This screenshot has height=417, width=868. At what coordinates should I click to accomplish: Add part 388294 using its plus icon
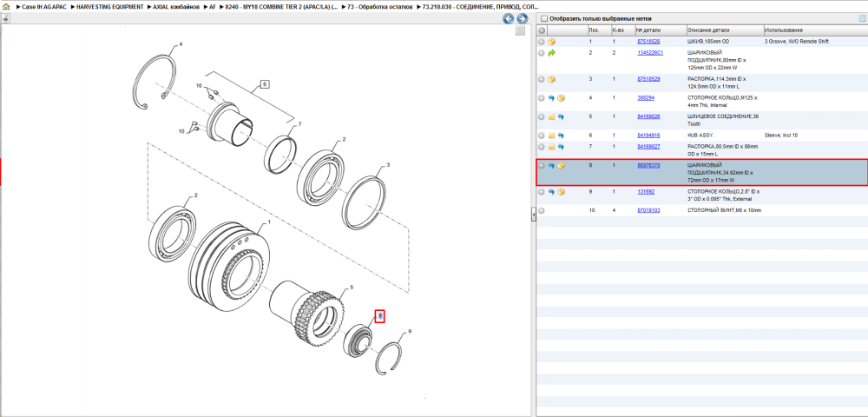542,98
